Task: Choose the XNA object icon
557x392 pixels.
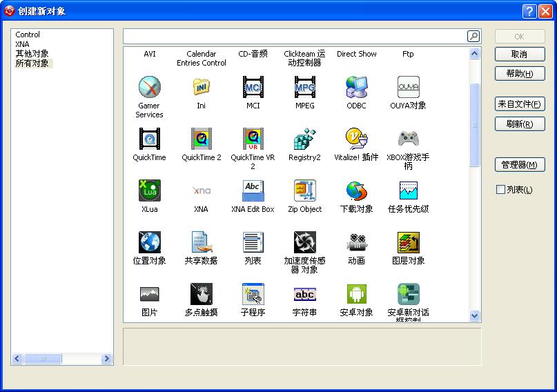Action: [202, 190]
